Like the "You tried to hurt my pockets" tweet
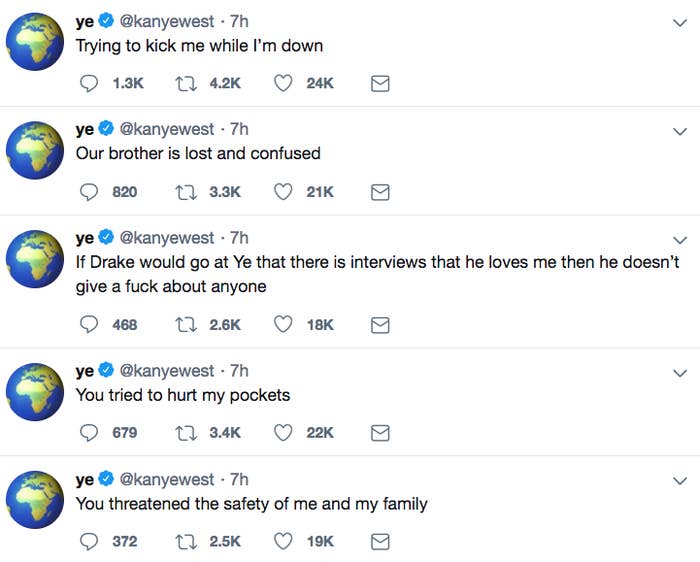This screenshot has height=562, width=700. pyautogui.click(x=283, y=433)
